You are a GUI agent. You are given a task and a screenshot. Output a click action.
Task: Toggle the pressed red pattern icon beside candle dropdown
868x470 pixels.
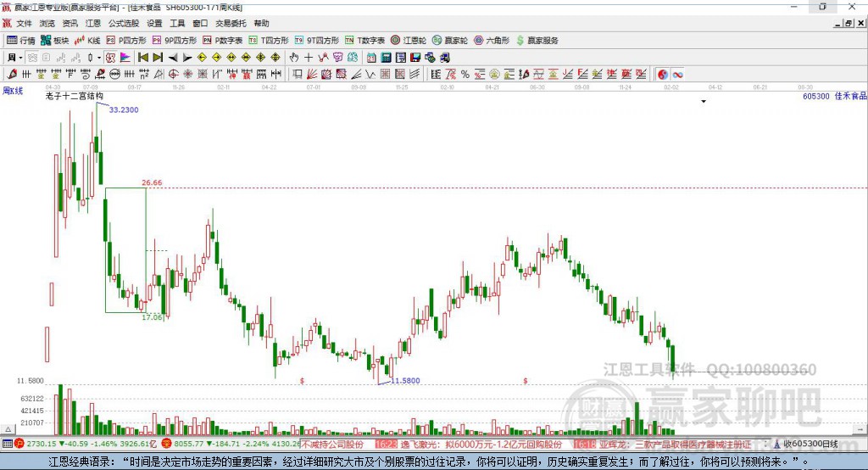pyautogui.click(x=111, y=58)
